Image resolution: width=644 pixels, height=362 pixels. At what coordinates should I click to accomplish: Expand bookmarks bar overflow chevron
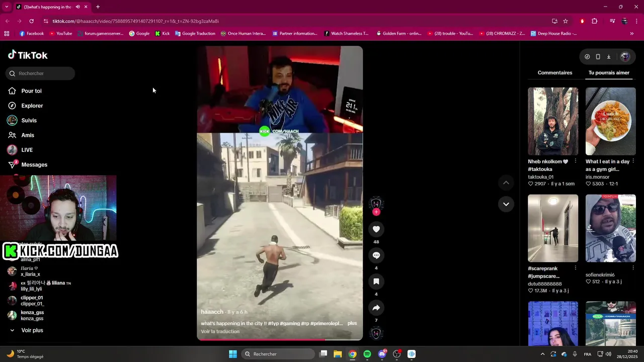(x=632, y=34)
